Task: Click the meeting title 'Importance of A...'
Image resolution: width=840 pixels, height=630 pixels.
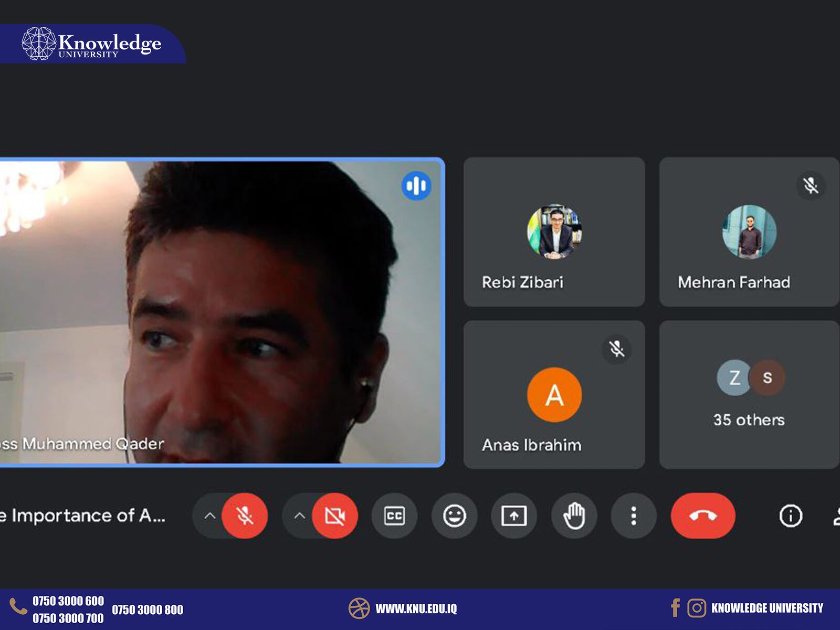Action: click(83, 516)
